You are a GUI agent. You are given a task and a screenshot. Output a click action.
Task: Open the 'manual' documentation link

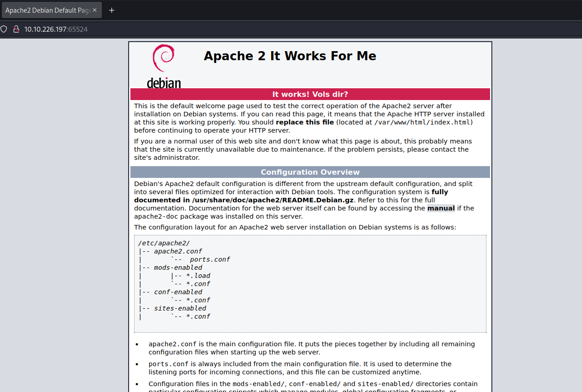point(441,208)
